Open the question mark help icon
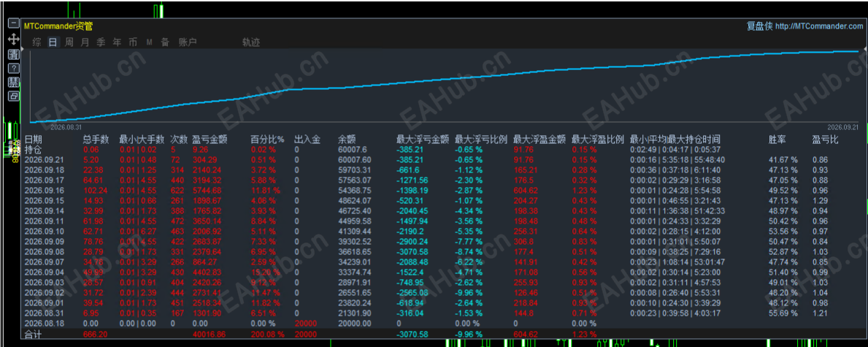 [14, 68]
